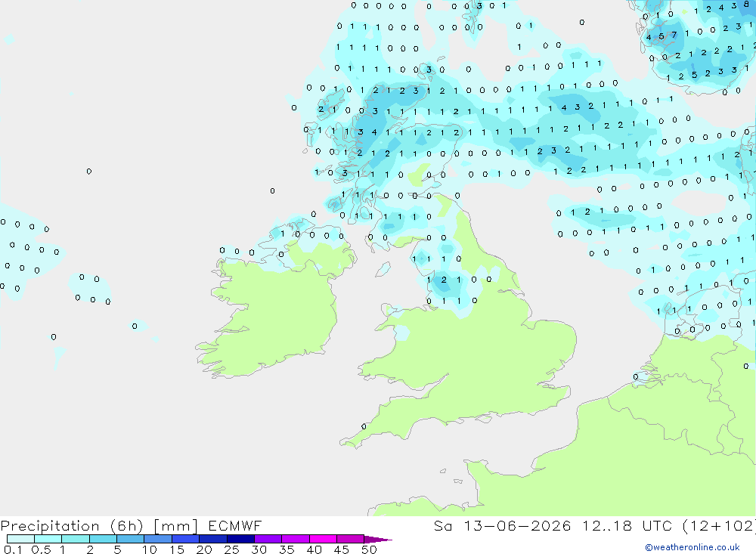Click the '45' legend scale value
Viewport: 756px width, 554px height.
click(342, 549)
